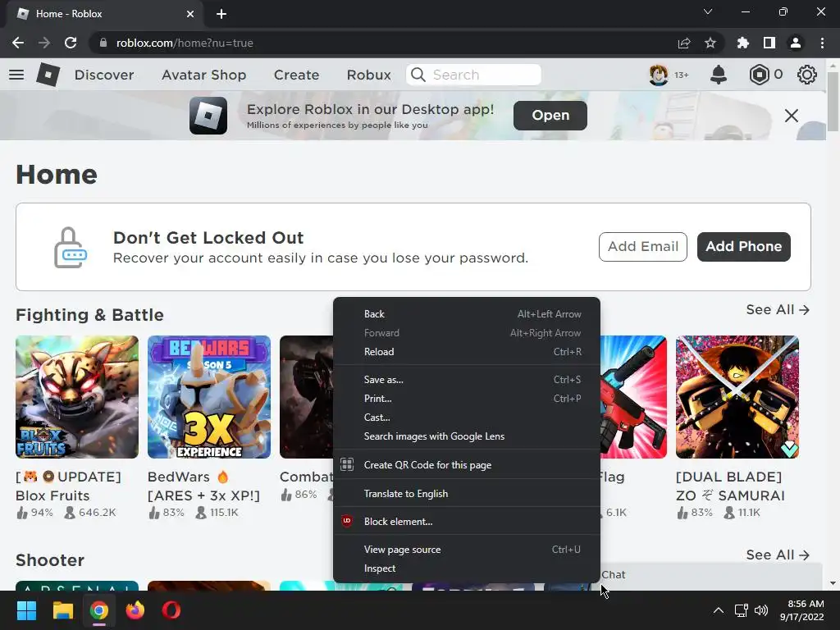This screenshot has width=840, height=630.
Task: Open the clock and date panel
Action: [x=802, y=610]
